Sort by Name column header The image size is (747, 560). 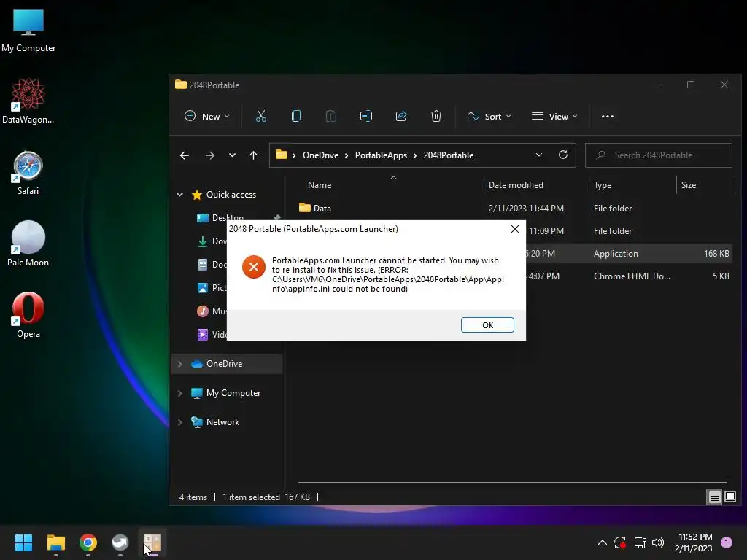[x=320, y=185]
